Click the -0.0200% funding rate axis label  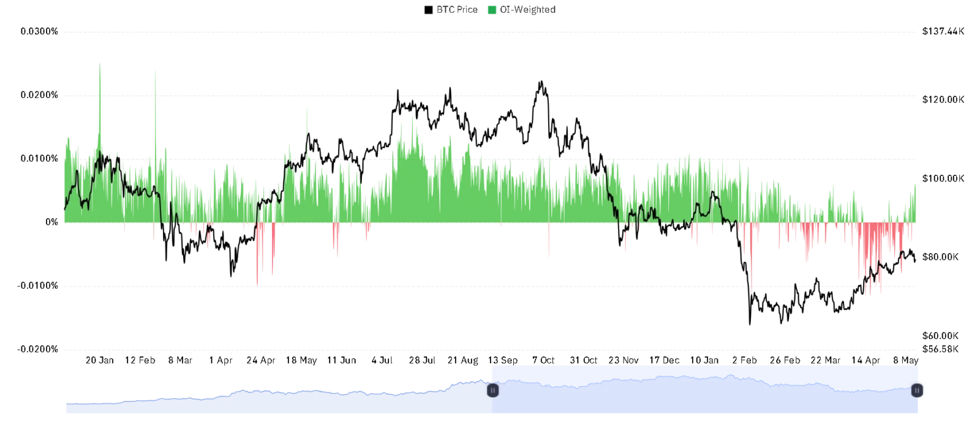tap(38, 349)
